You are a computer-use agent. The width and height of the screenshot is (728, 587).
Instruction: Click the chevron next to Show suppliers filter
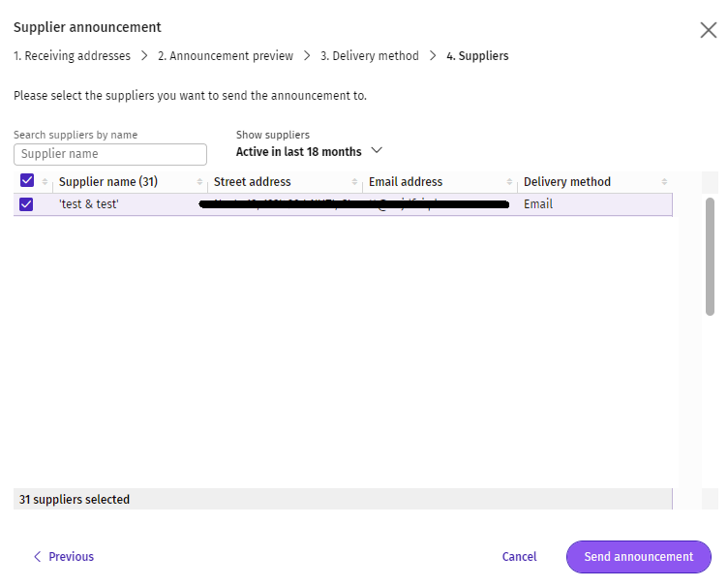[x=377, y=151]
